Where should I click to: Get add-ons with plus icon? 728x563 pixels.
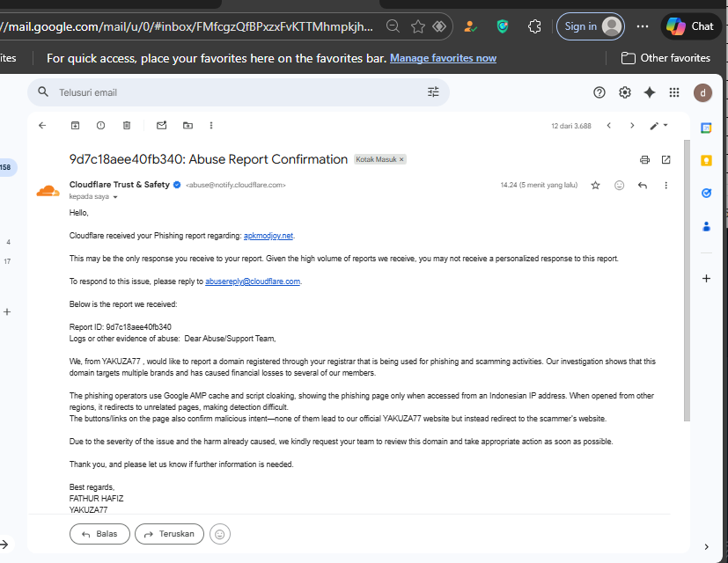click(706, 279)
